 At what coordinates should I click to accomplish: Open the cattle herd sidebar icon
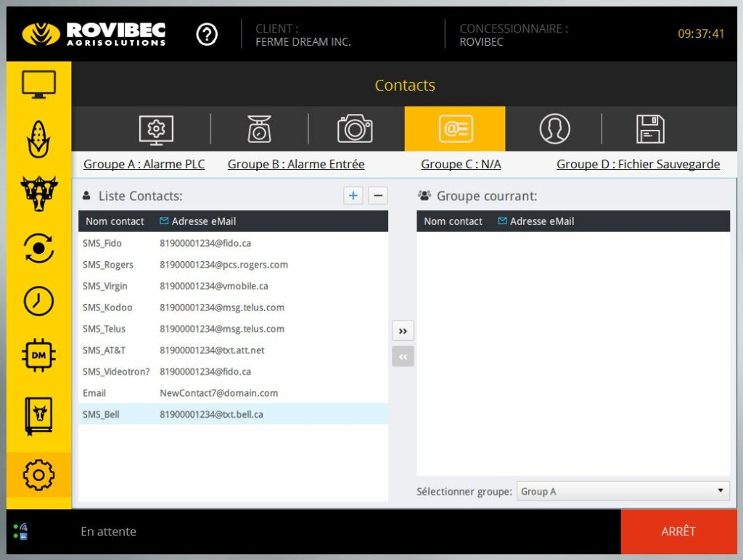click(x=39, y=193)
